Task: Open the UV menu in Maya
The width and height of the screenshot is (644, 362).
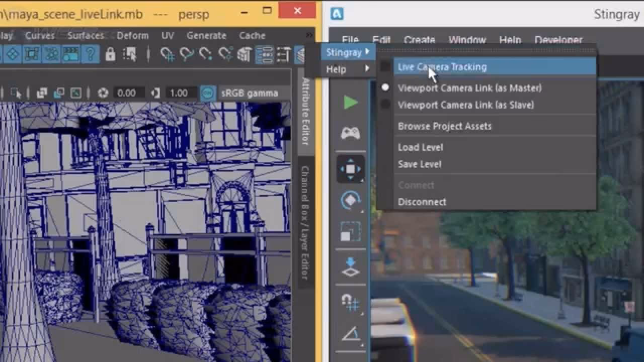Action: 168,36
